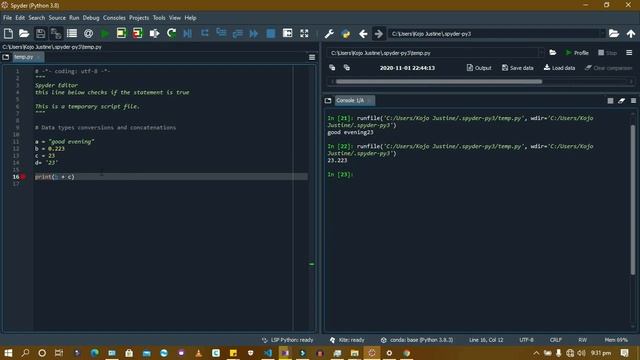Viewport: 640px width, 360px height.
Task: Run current cell and advance icon
Action: click(138, 33)
